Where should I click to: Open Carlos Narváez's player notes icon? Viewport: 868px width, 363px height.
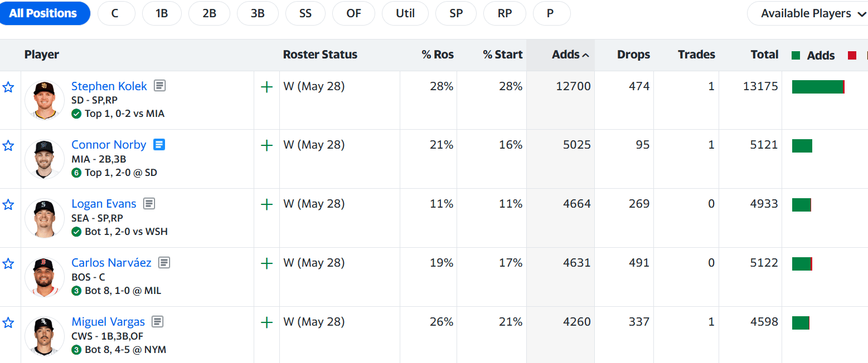tap(164, 262)
